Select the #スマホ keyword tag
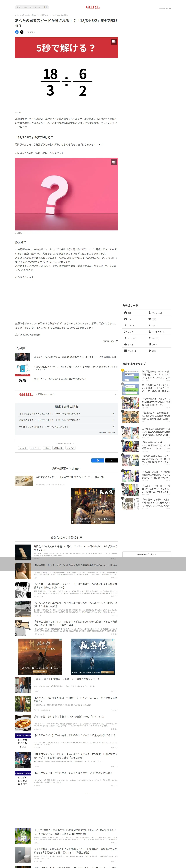The height and width of the screenshot is (868, 186). pyautogui.click(x=23, y=448)
